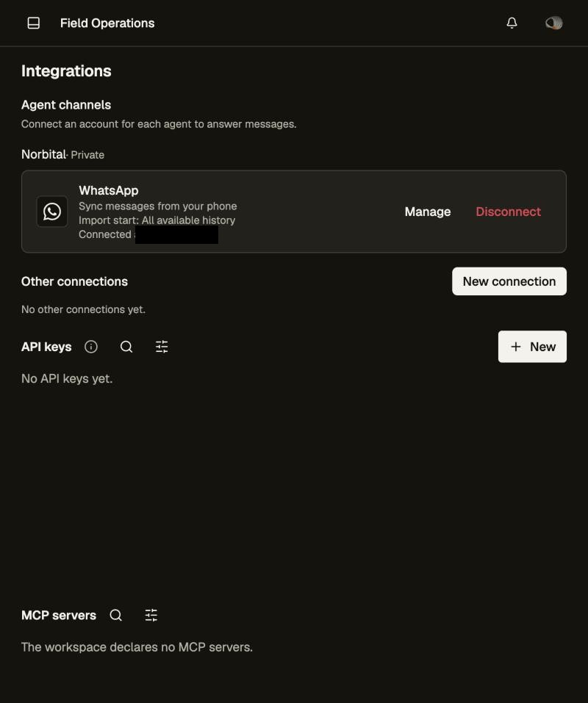Screen dimensions: 588x703
Task: Search API keys with magnifier icon
Action: [126, 347]
